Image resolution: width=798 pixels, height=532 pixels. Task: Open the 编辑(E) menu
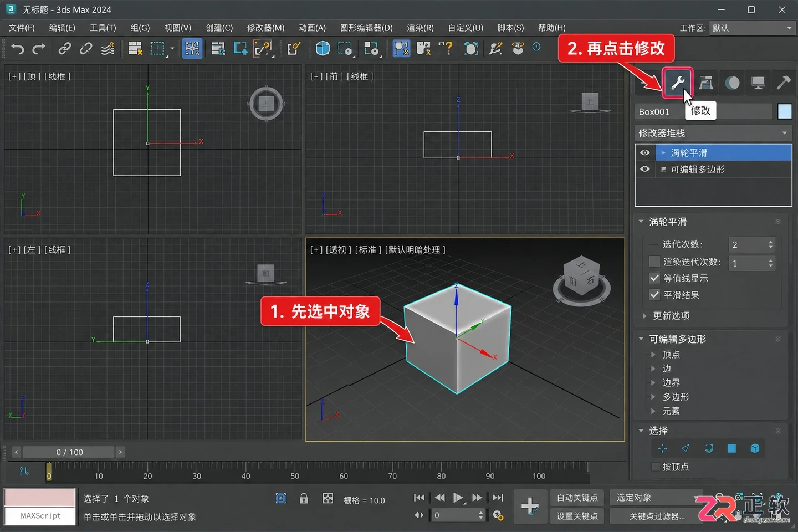(x=62, y=28)
